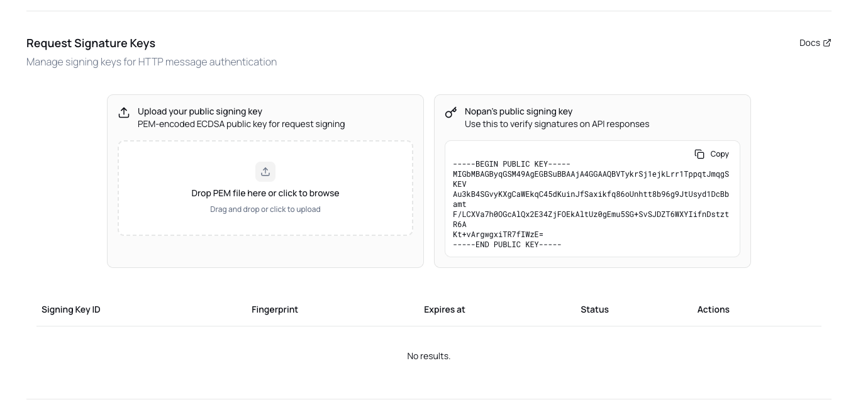
Task: Sort by the Expires at column
Action: pos(445,309)
